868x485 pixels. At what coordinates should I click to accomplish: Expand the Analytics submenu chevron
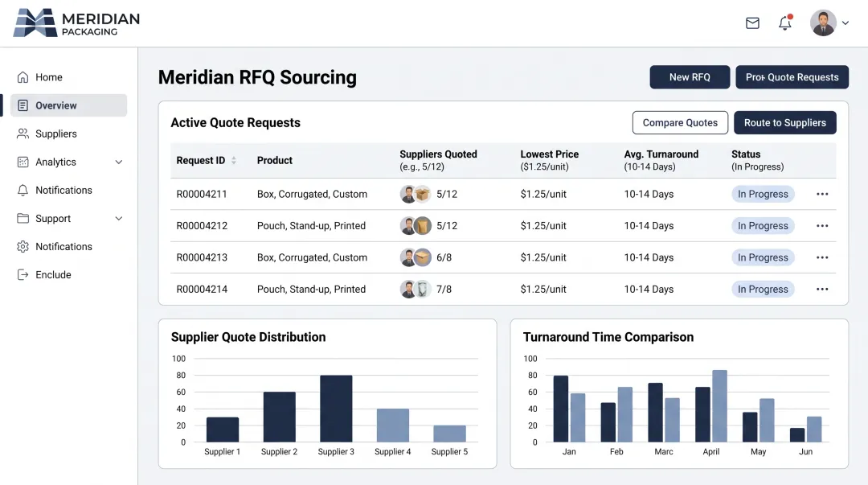(x=118, y=162)
